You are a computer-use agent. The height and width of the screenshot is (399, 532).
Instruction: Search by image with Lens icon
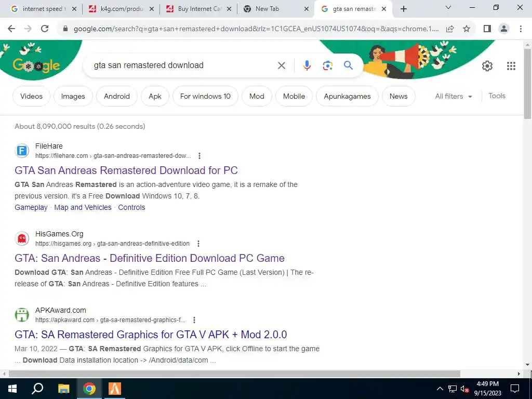point(327,65)
